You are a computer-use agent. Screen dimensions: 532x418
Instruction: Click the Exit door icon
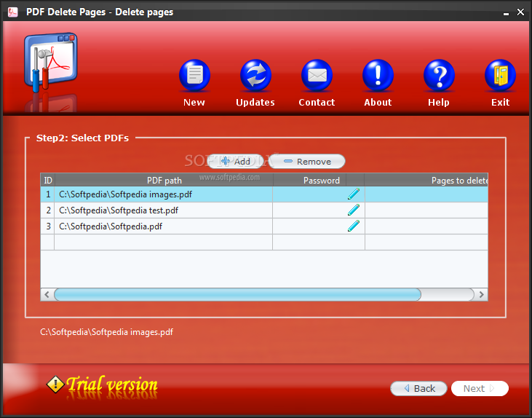click(500, 75)
